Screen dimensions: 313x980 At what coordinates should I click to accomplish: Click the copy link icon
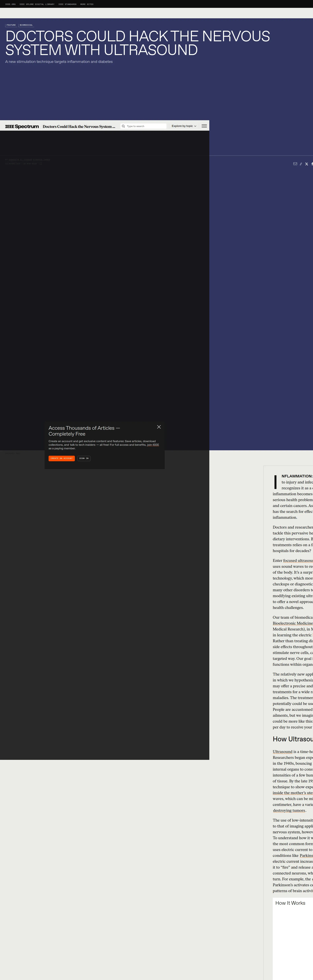pyautogui.click(x=301, y=164)
